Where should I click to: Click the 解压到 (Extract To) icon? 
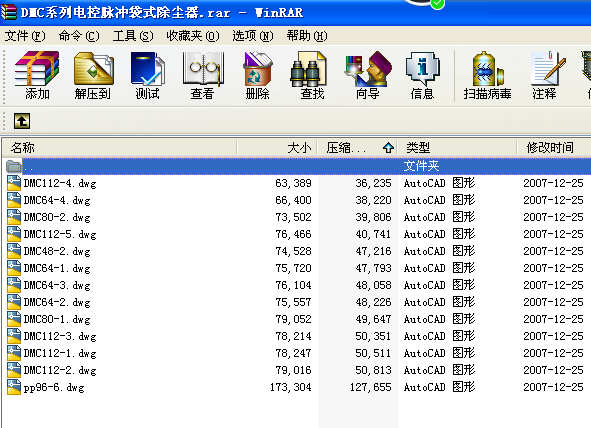pyautogui.click(x=93, y=75)
